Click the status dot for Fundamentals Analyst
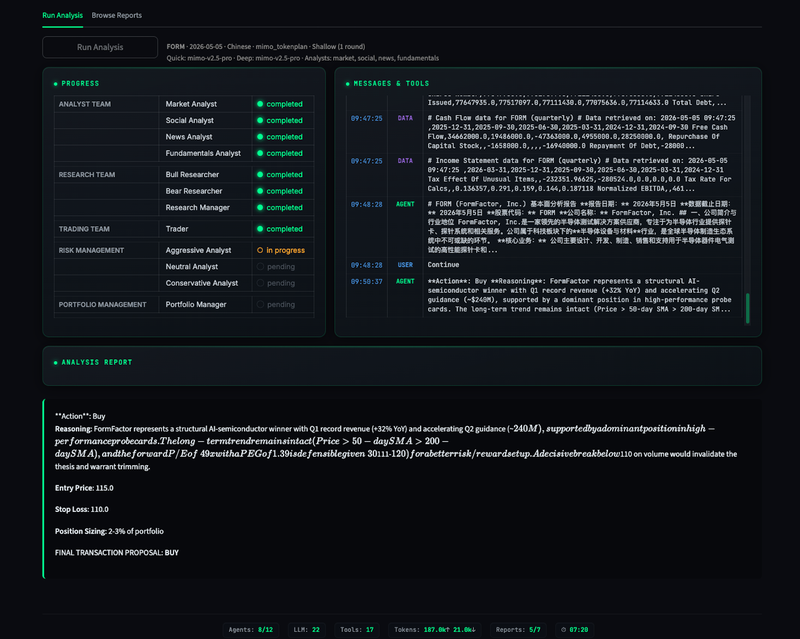Viewport: 800px width, 639px height. click(x=260, y=153)
